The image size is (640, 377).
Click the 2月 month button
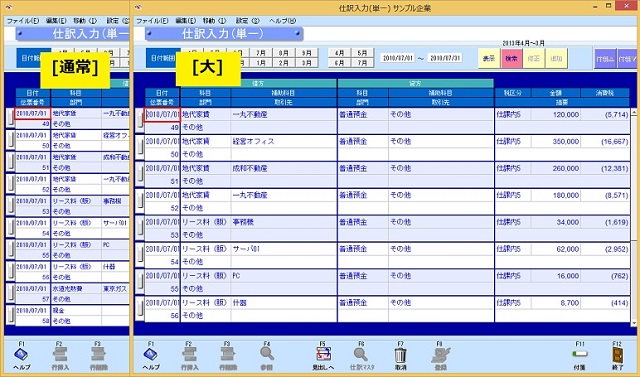284,63
